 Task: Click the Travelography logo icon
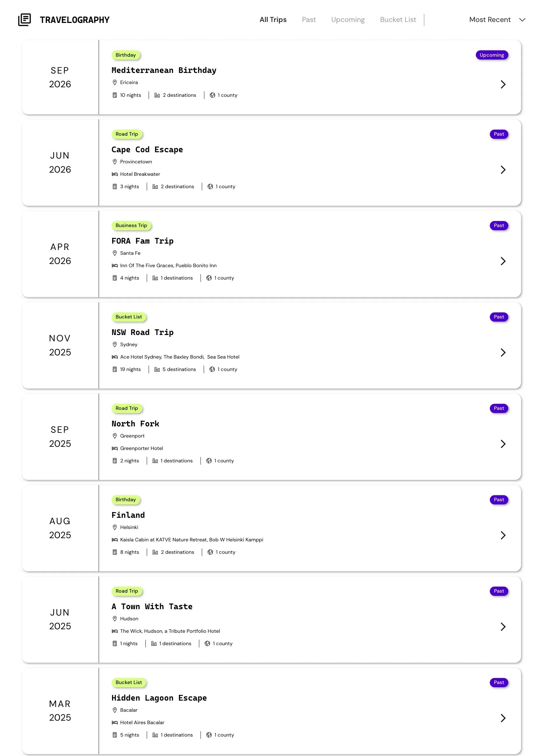pyautogui.click(x=24, y=20)
